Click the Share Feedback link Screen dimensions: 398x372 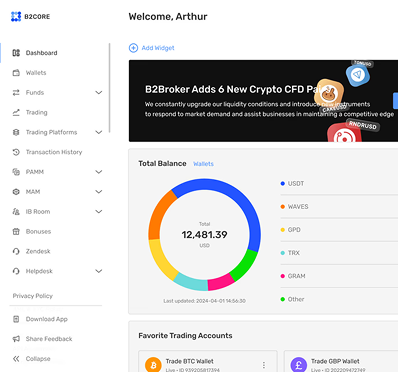49,339
